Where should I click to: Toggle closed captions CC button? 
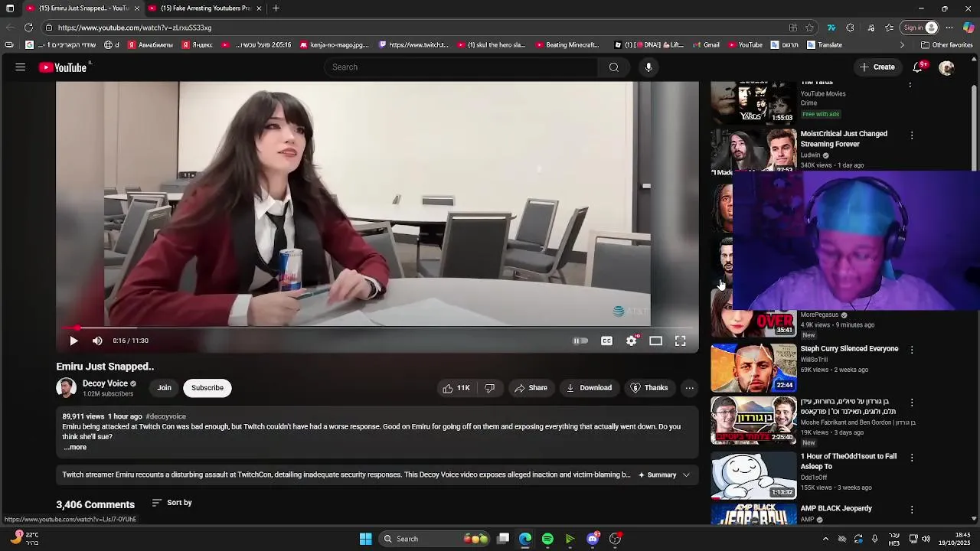[x=606, y=341]
